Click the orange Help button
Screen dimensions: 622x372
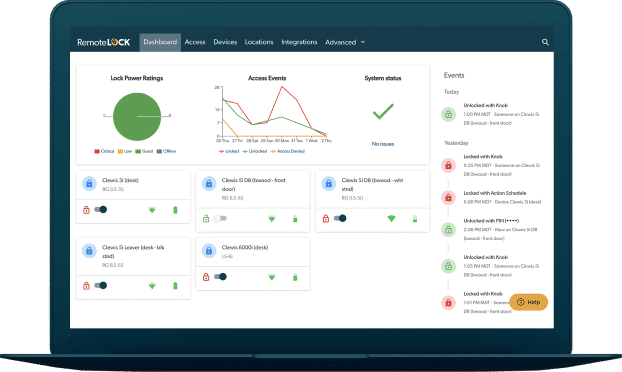(x=528, y=302)
